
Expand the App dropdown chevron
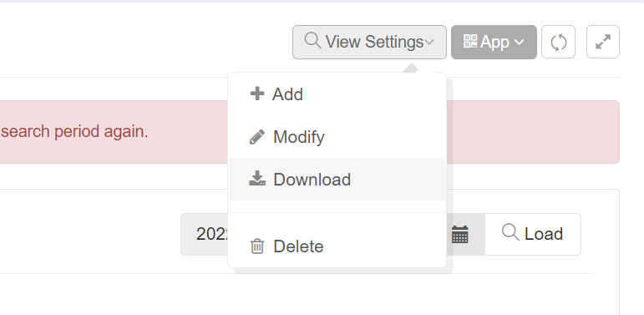520,42
